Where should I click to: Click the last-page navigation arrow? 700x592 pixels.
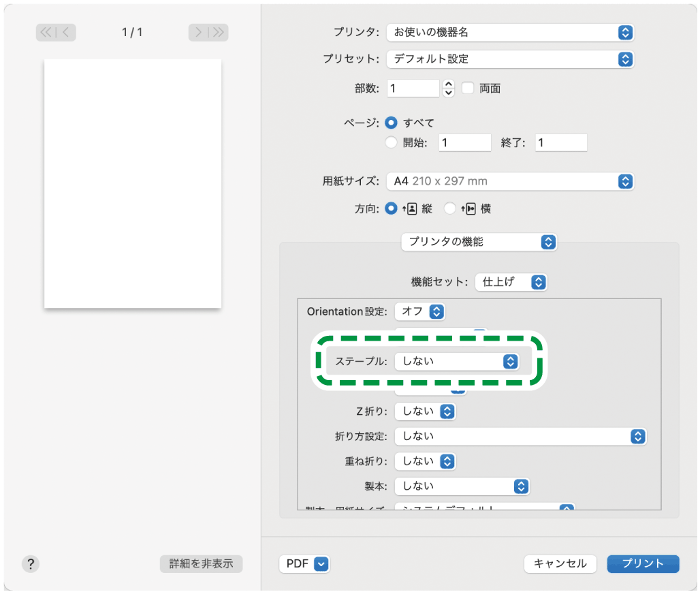217,32
